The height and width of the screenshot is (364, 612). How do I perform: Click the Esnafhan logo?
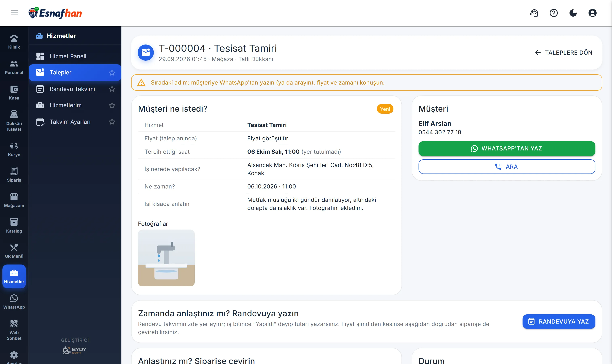coord(55,13)
